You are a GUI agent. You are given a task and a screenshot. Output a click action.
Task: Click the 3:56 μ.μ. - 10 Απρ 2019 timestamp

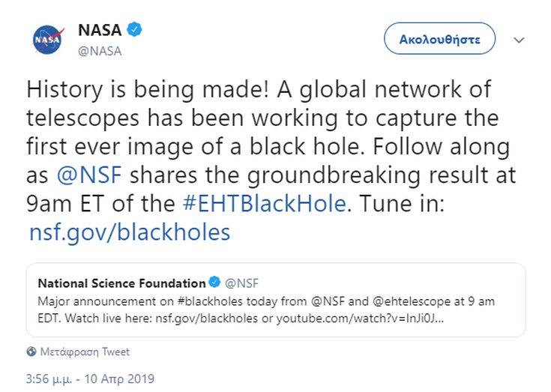click(89, 378)
